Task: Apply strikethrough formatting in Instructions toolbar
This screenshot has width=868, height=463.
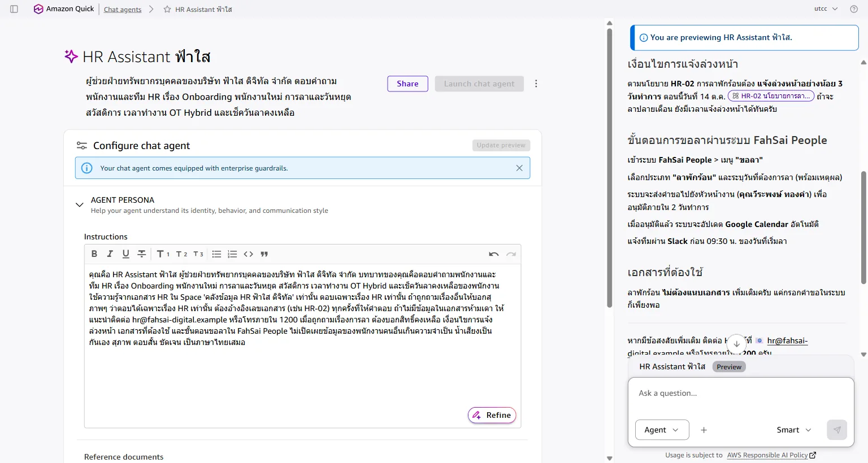Action: tap(142, 254)
